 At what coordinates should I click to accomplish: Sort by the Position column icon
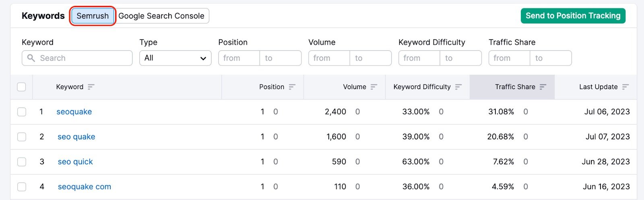click(292, 87)
